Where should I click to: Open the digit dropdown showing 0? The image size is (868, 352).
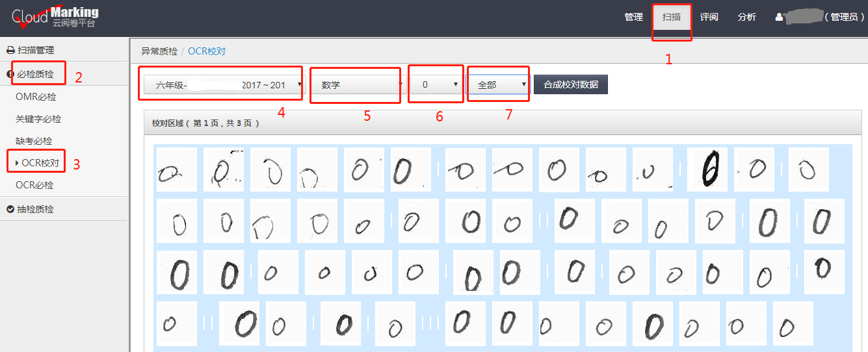(x=436, y=84)
